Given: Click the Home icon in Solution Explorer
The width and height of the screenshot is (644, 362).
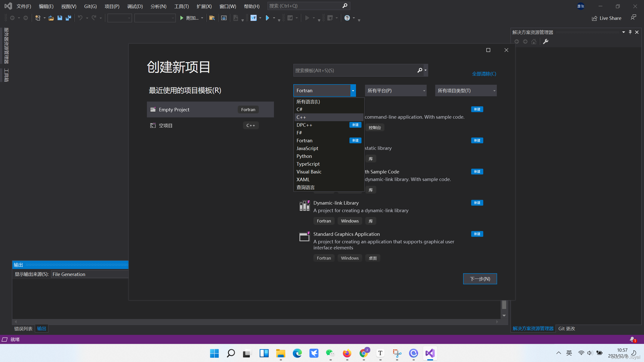Looking at the screenshot, I should 534,41.
